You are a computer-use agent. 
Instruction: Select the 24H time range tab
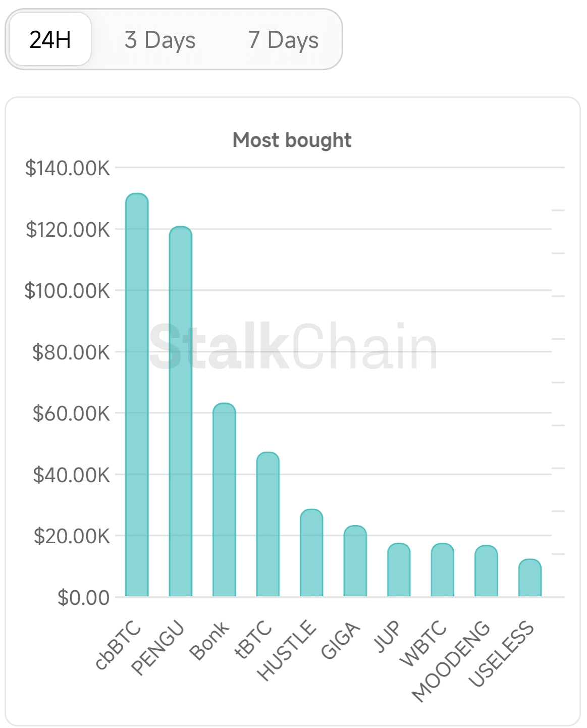[50, 39]
